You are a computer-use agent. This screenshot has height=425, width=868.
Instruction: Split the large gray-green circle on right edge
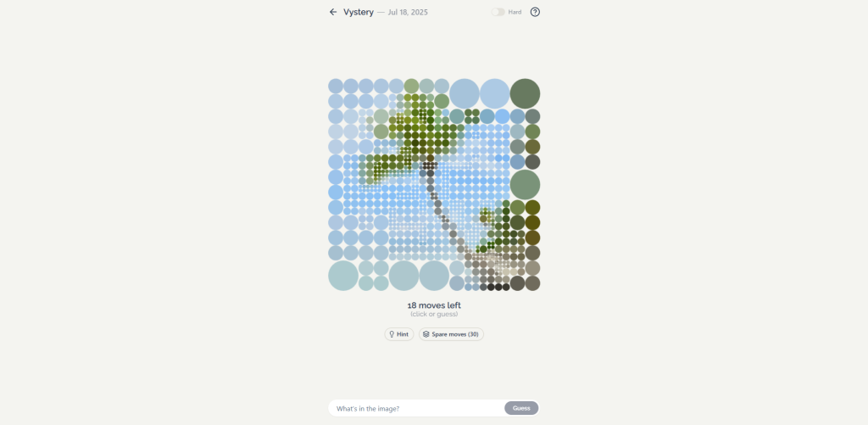525,185
